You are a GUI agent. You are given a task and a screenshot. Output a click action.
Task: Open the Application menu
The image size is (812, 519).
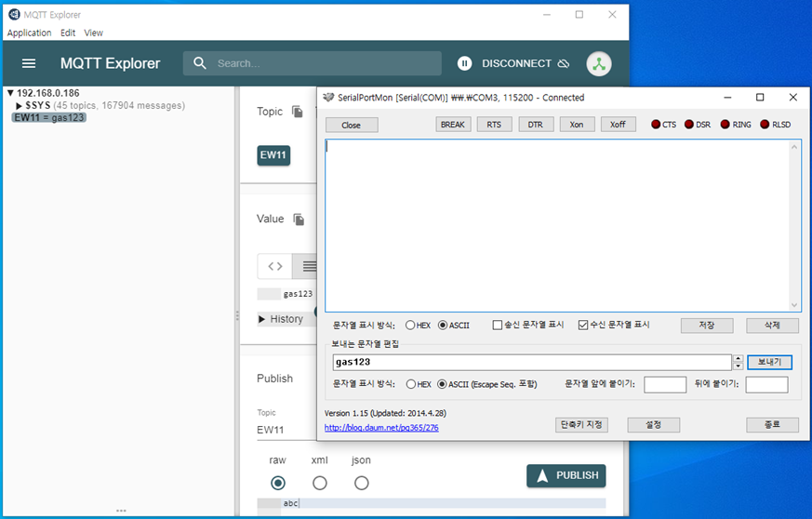(29, 33)
